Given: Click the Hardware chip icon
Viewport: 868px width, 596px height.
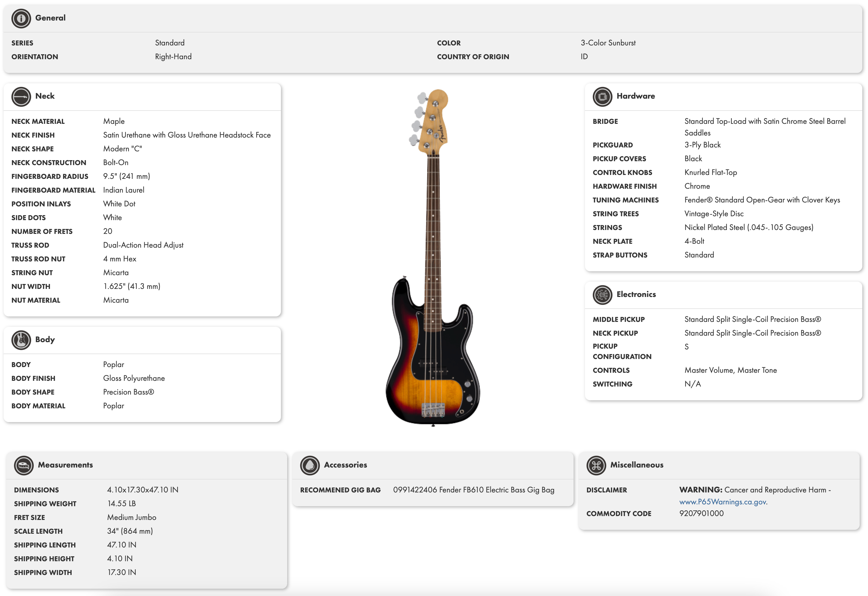Looking at the screenshot, I should 602,96.
